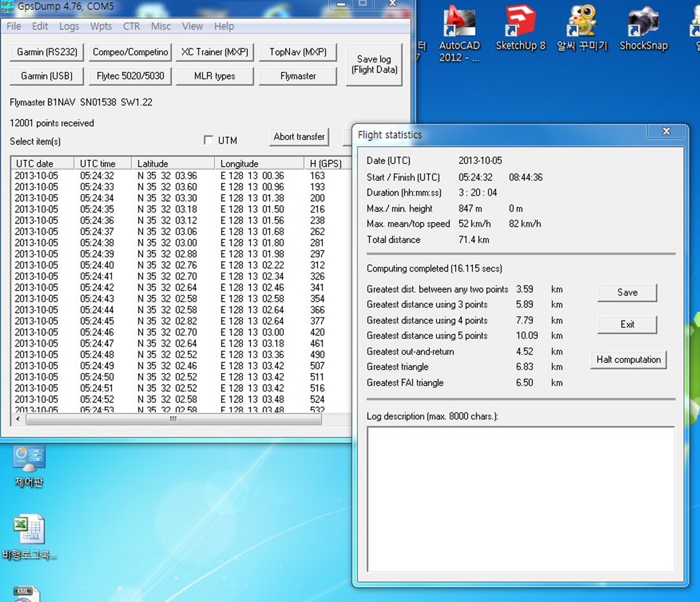Select the track row with time 05:24:32
Image resolution: width=700 pixels, height=602 pixels.
tap(180, 176)
